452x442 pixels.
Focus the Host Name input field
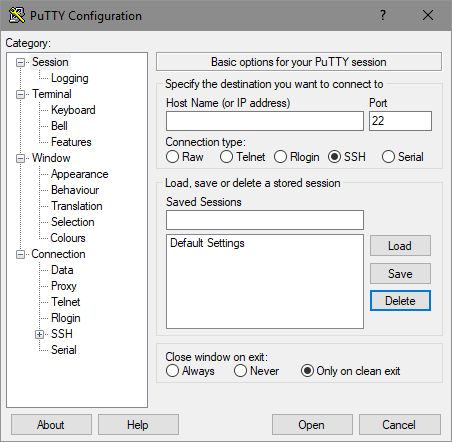click(x=265, y=121)
